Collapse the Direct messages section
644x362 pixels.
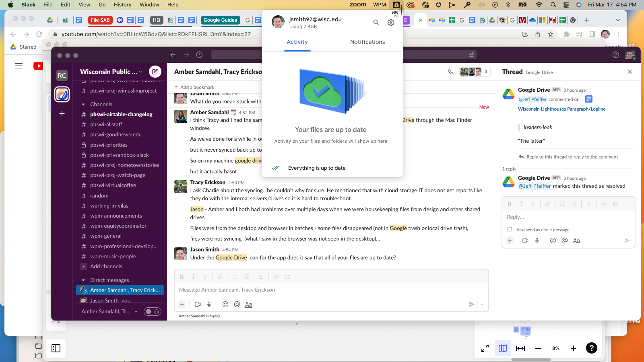pyautogui.click(x=83, y=280)
